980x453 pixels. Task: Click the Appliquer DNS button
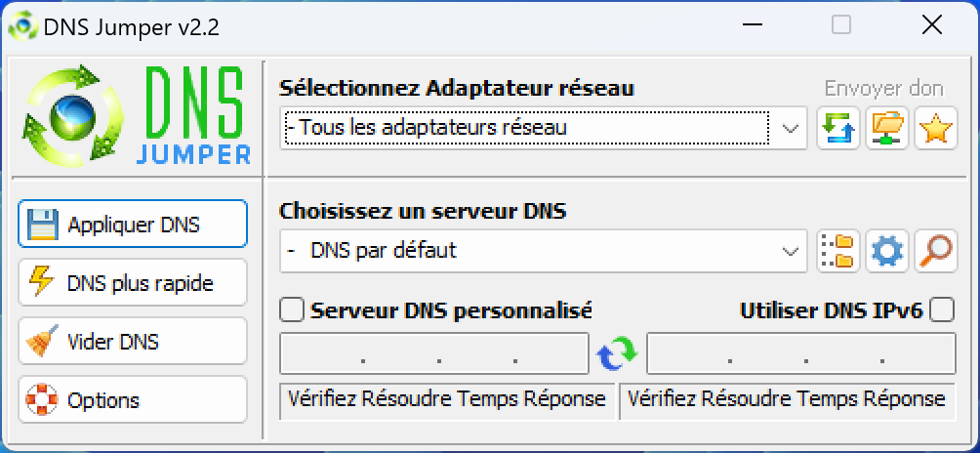click(133, 224)
